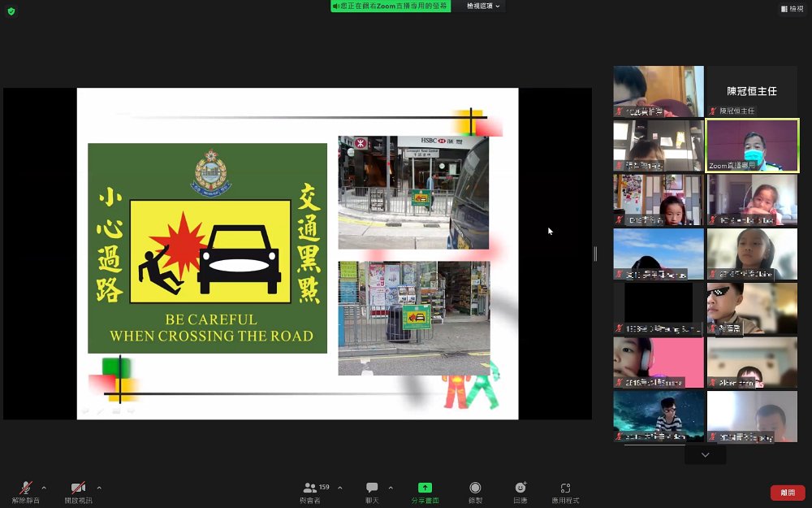
Task: Select the highlighted Zoom live speaker thumbnail
Action: tap(752, 145)
